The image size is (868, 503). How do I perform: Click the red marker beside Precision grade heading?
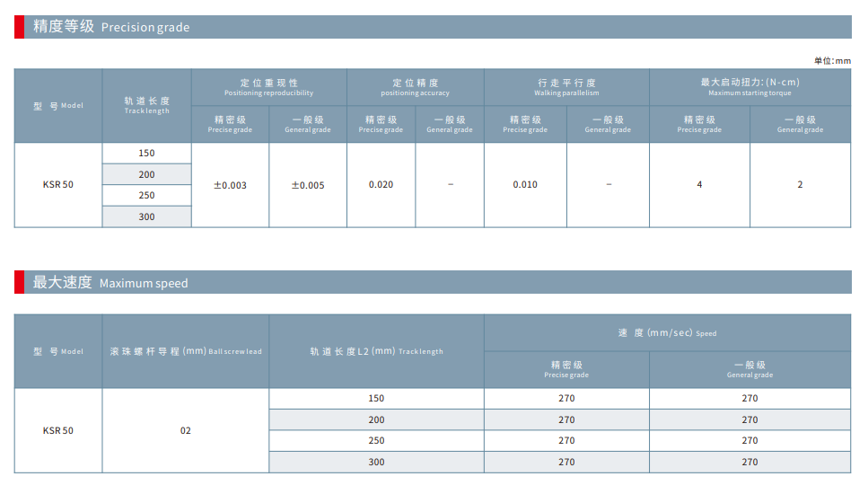(19, 27)
